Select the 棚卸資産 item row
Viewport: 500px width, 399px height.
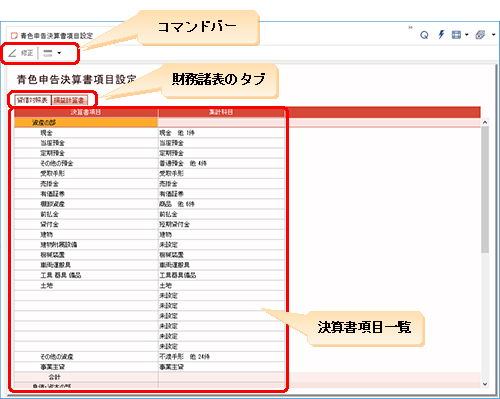tap(86, 204)
